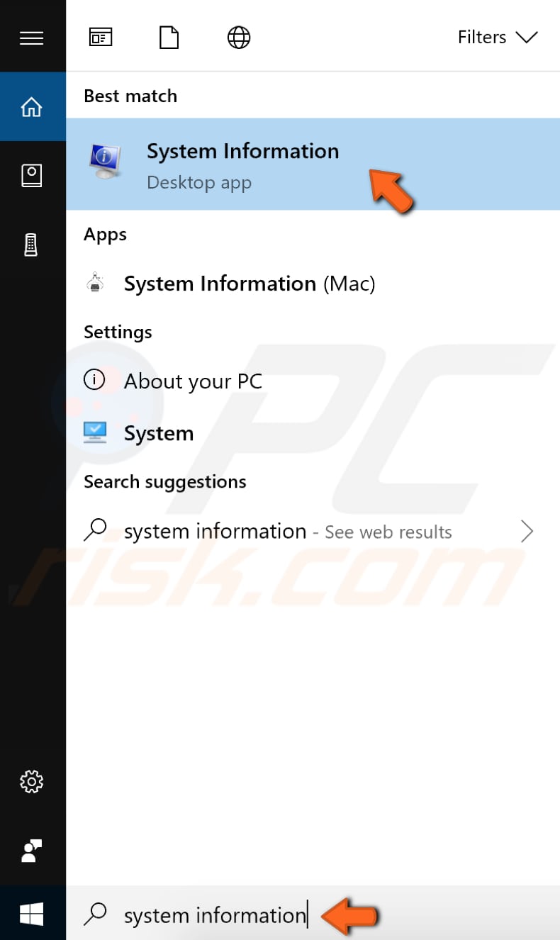Open the System settings entry
Viewport: 560px width, 940px height.
pyautogui.click(x=159, y=432)
